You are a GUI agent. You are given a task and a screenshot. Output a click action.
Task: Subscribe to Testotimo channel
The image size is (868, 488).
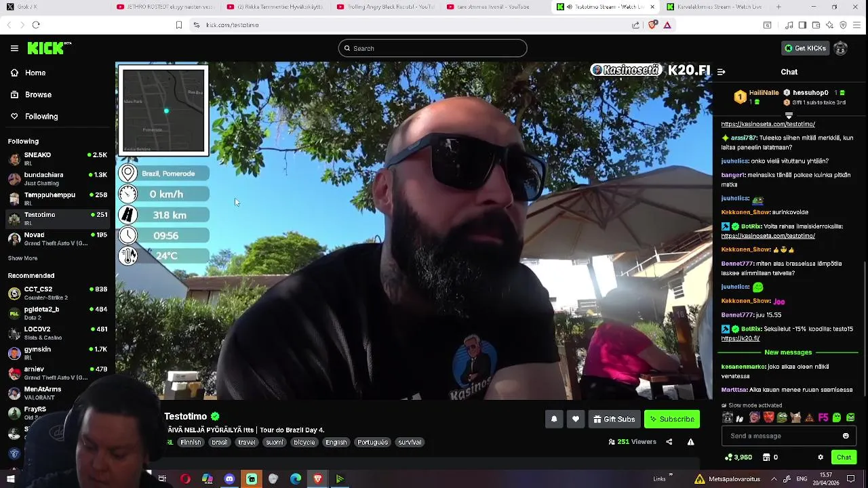pos(671,419)
